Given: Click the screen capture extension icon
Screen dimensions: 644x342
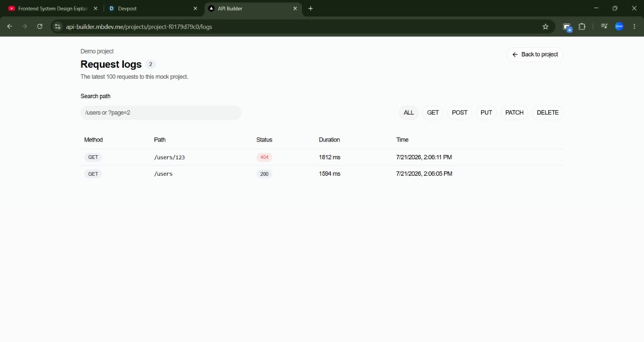Looking at the screenshot, I should pyautogui.click(x=567, y=27).
